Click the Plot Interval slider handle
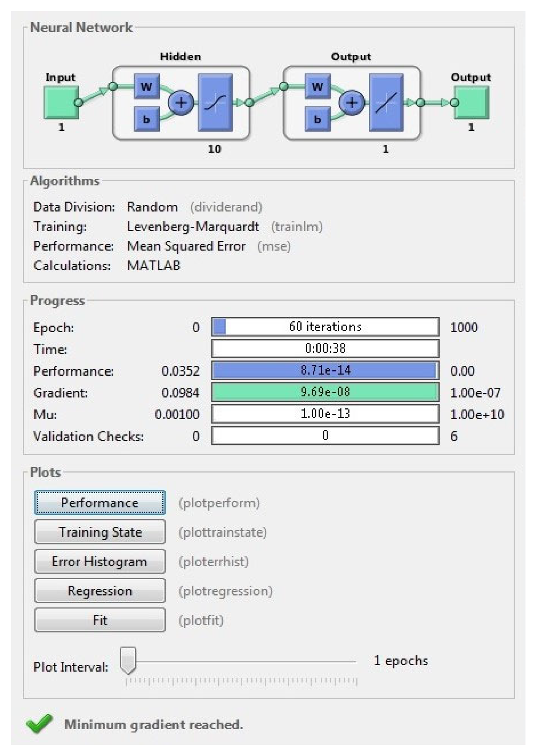 point(128,660)
